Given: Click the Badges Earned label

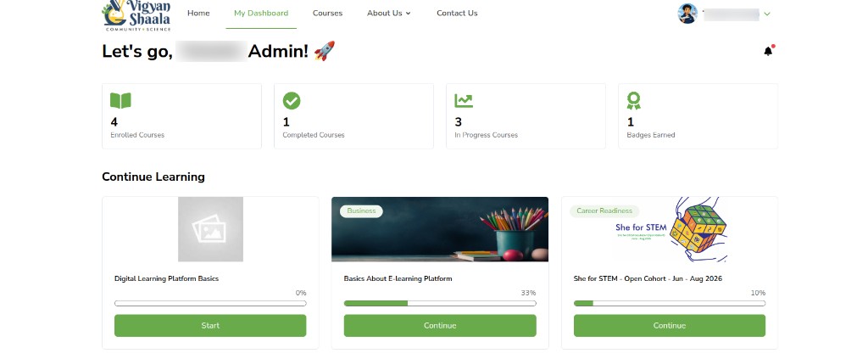Looking at the screenshot, I should tap(651, 135).
